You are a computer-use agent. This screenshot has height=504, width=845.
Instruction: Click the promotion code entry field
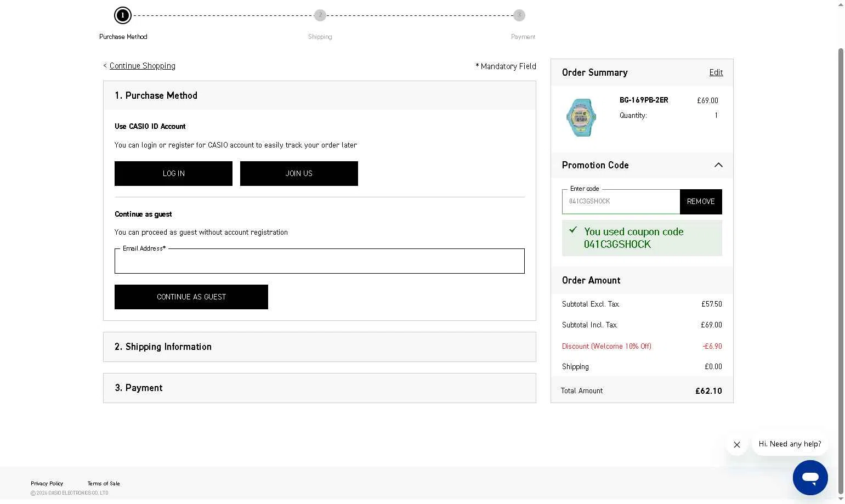tap(621, 202)
